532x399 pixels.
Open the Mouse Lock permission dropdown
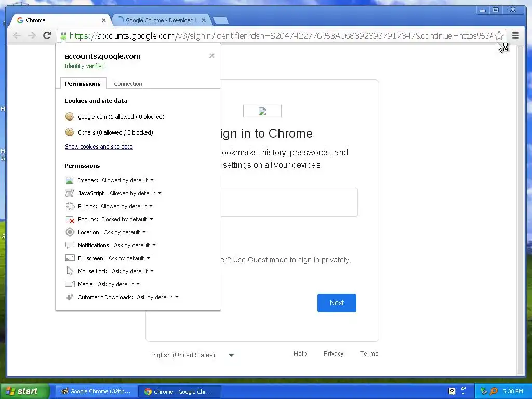(x=132, y=271)
